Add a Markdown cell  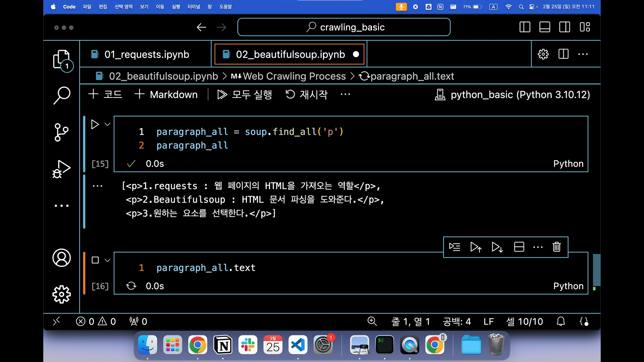pos(166,95)
